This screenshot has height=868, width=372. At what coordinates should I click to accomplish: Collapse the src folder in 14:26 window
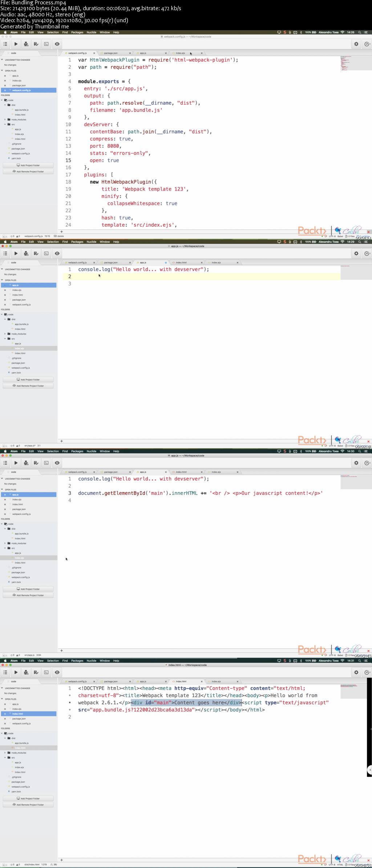(x=5, y=124)
